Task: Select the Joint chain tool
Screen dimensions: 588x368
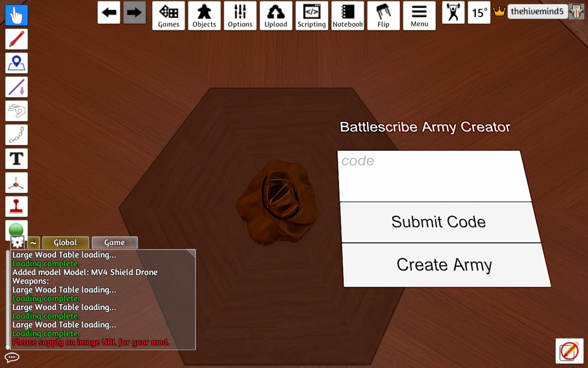Action: click(x=17, y=135)
